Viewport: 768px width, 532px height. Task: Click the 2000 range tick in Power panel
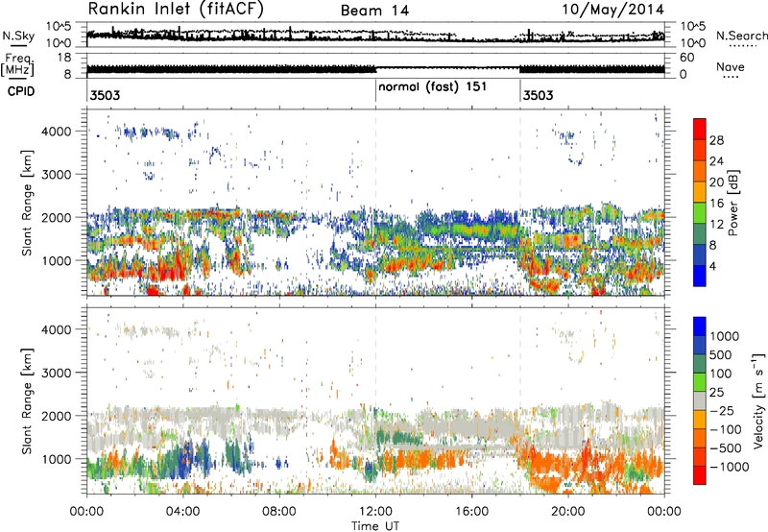(x=56, y=217)
